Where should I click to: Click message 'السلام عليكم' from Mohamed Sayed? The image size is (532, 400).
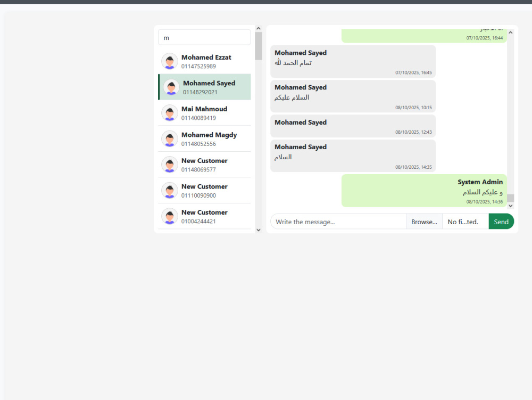point(292,97)
